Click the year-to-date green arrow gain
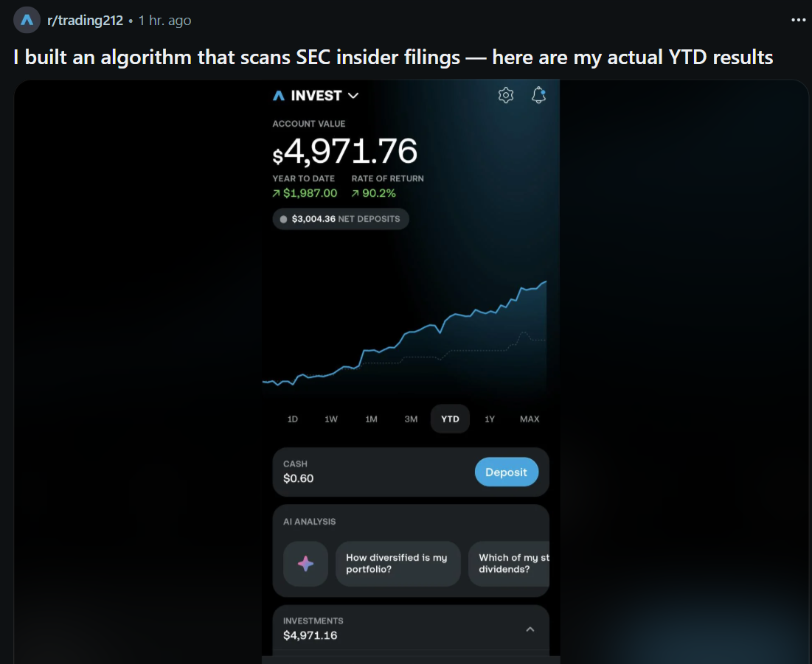 click(305, 193)
